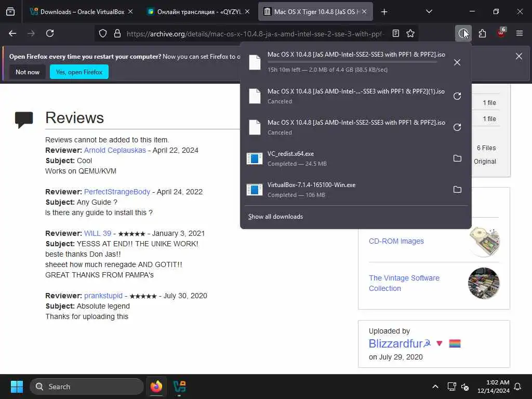Go back to the previous page
This screenshot has height=399, width=532.
12,33
